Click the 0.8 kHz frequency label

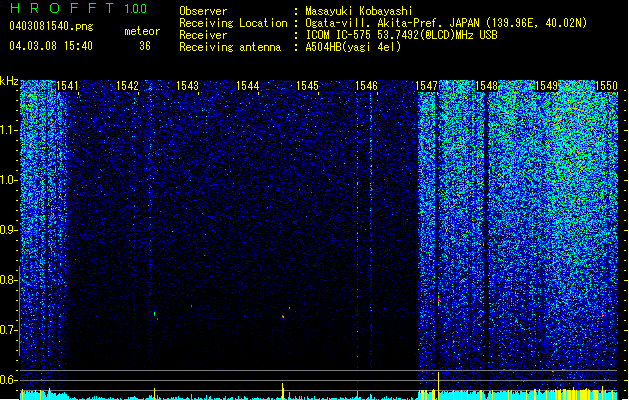click(8, 280)
